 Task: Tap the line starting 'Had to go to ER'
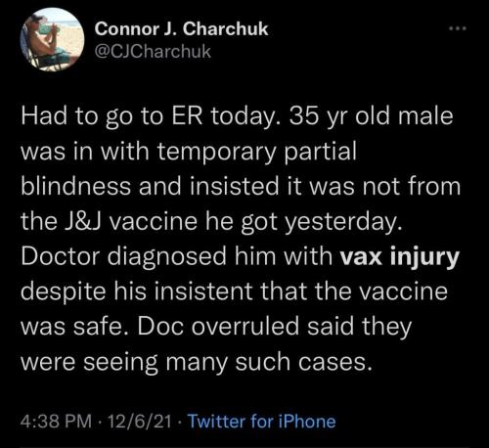pyautogui.click(x=237, y=116)
